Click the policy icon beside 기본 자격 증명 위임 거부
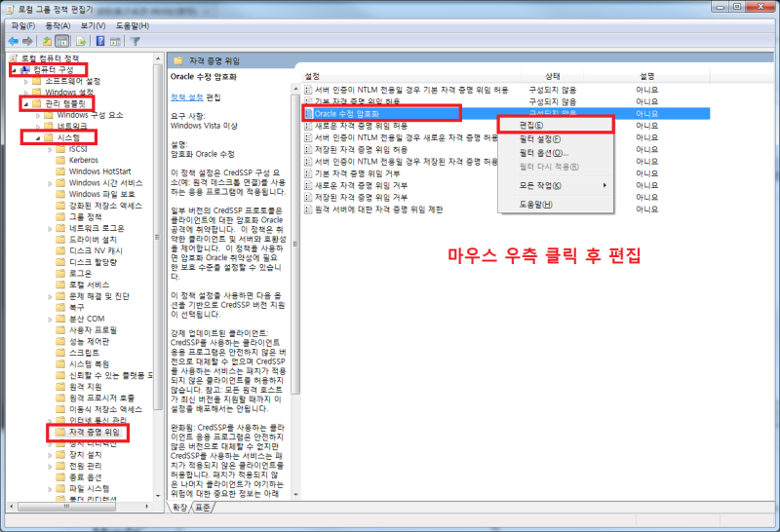 coord(308,173)
